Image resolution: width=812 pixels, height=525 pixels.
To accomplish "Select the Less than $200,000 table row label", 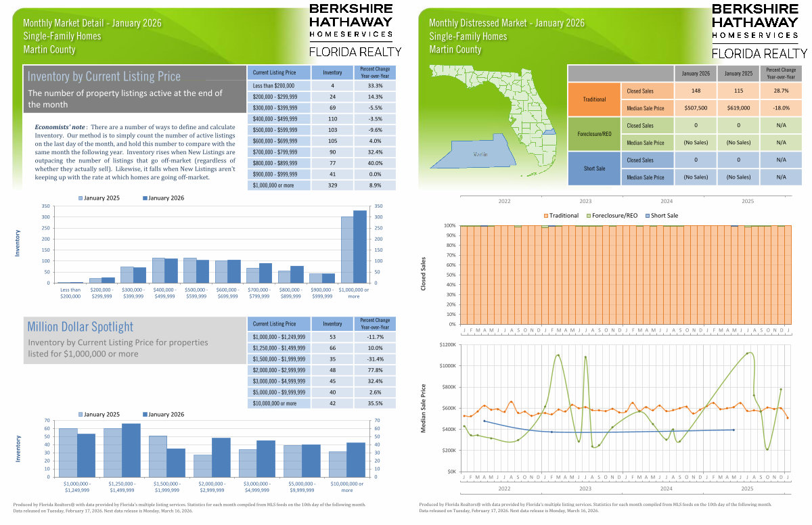I will click(275, 86).
